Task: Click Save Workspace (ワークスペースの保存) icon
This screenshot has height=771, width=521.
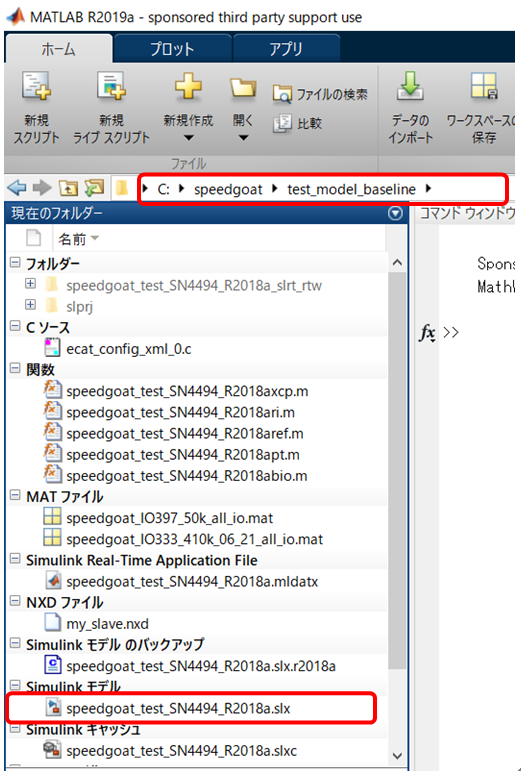Action: (484, 86)
